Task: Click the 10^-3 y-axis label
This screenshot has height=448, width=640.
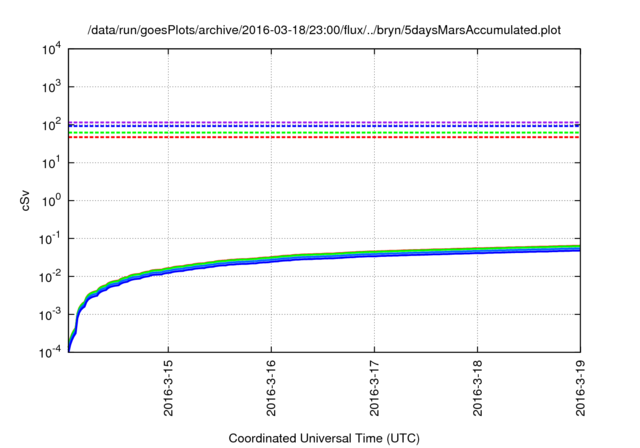Action: point(49,315)
